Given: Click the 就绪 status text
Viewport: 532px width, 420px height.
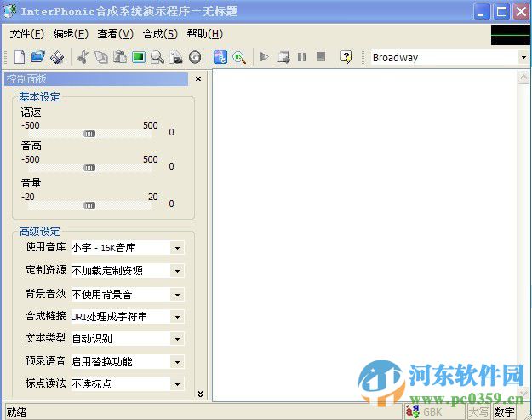Looking at the screenshot, I should 16,411.
